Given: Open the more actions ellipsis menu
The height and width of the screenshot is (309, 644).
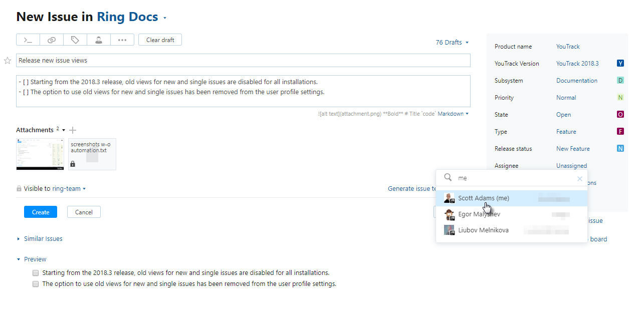Looking at the screenshot, I should coord(122,40).
